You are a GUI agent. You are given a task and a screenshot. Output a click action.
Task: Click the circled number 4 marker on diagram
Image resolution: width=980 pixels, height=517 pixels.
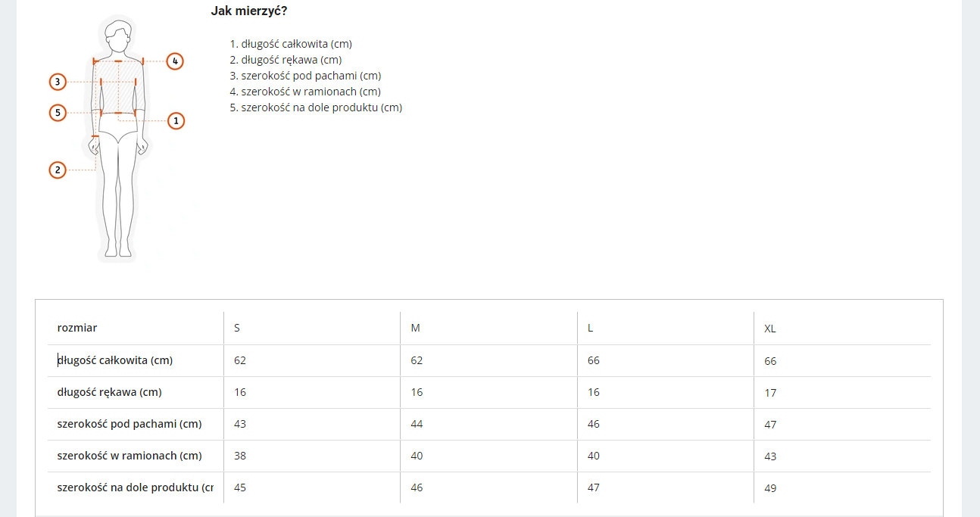[175, 61]
